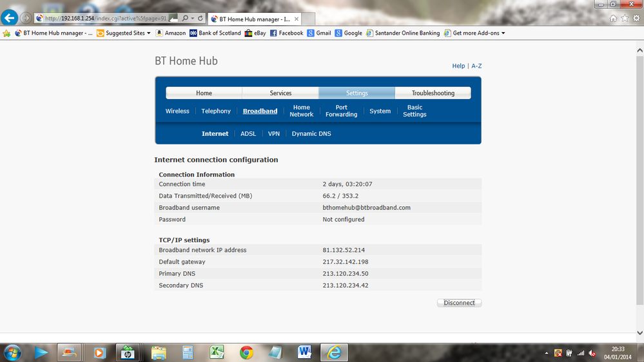Open the Basic Settings section
Viewport: 644px width, 362px height.
coord(415,111)
